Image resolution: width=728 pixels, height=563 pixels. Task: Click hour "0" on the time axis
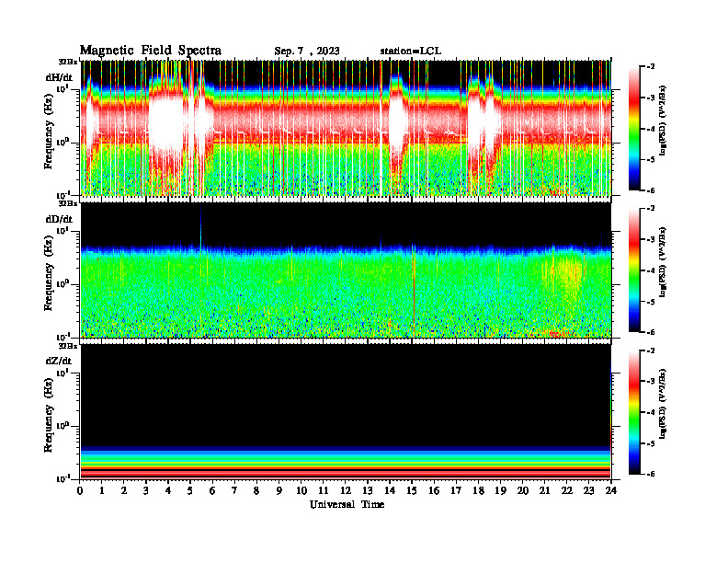80,490
